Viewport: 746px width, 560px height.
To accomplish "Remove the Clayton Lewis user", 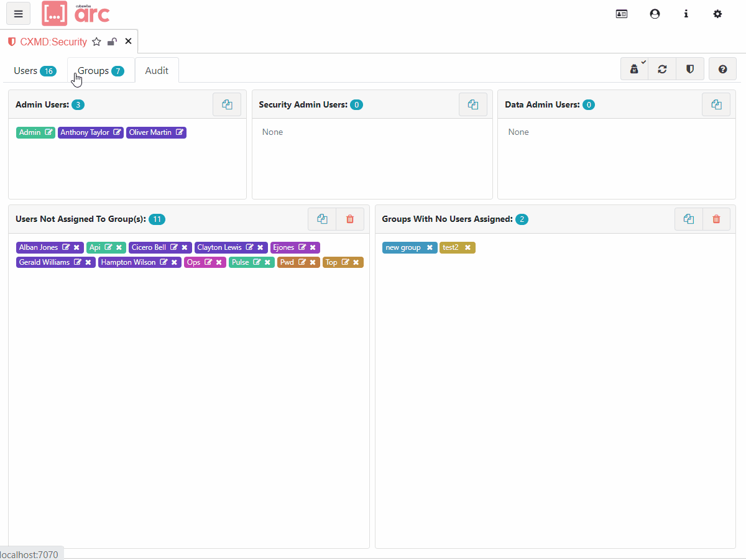I will pos(260,247).
